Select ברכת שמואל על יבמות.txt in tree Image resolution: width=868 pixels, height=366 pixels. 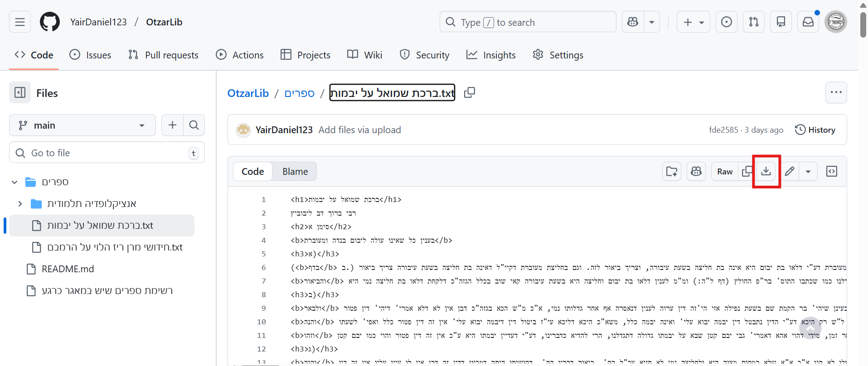pyautogui.click(x=102, y=225)
